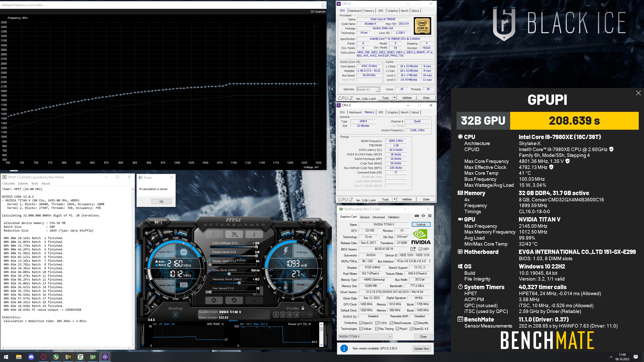Toggle Afterburner Windows startup icon
Viewport: 644px width, 362px height.
tap(175, 315)
